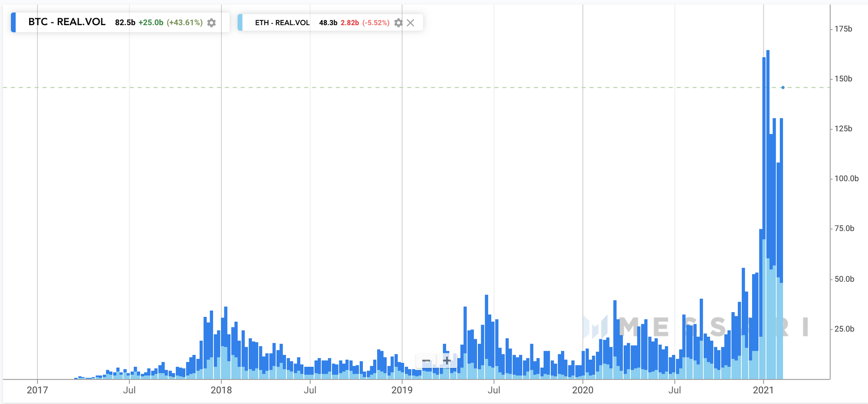The image size is (868, 404).
Task: Remove the ETH - REAL.VOL series
Action: coord(411,23)
